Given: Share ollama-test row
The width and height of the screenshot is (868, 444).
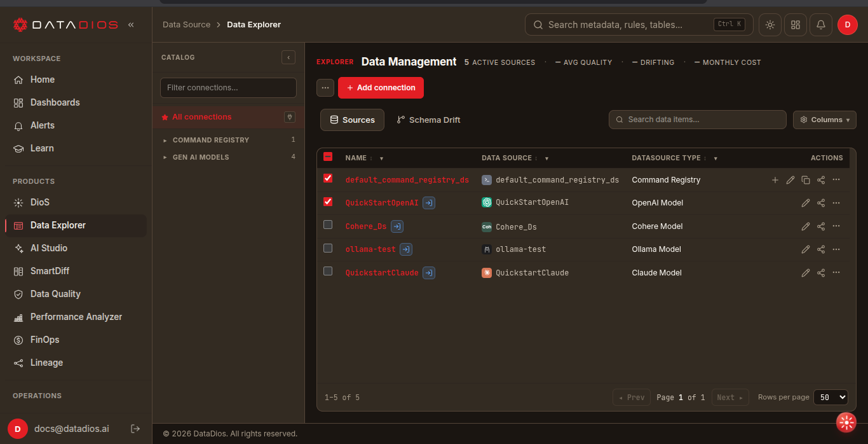Looking at the screenshot, I should (821, 249).
